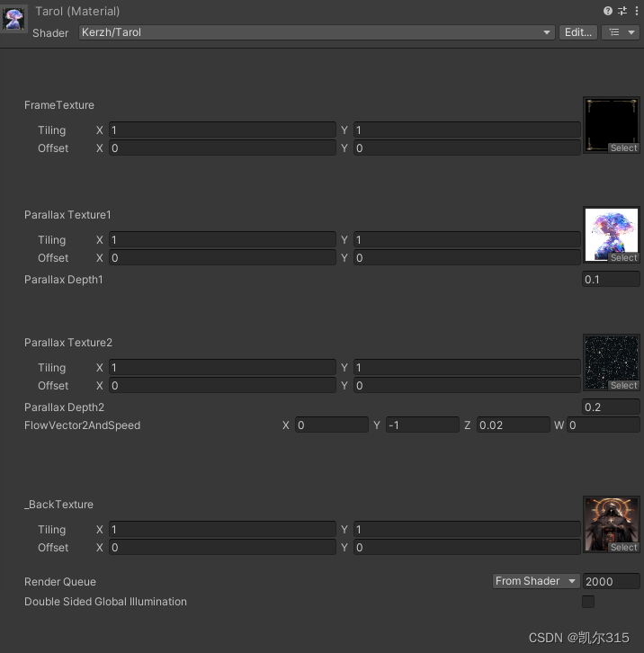Click FrameTexture Tiling X field
Screen dimensions: 644x653
pos(222,130)
